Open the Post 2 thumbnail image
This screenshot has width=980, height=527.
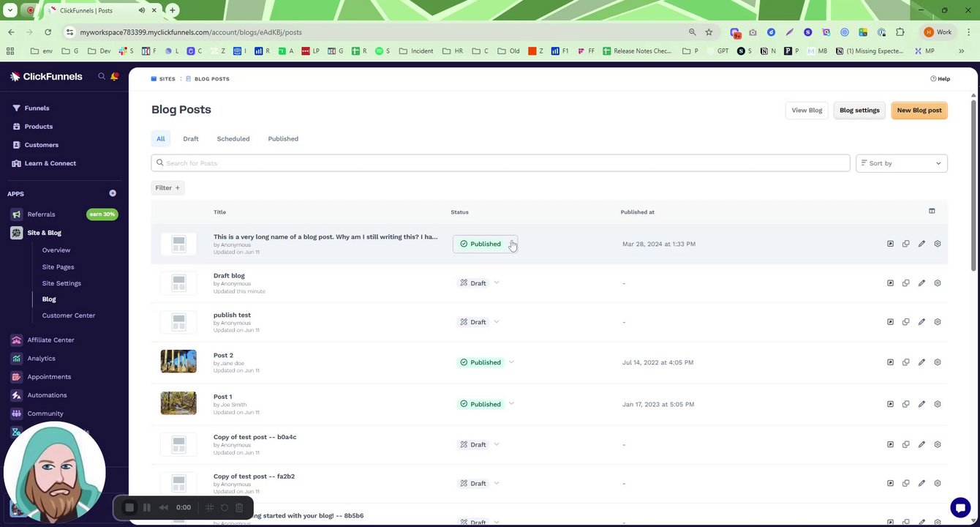click(178, 362)
